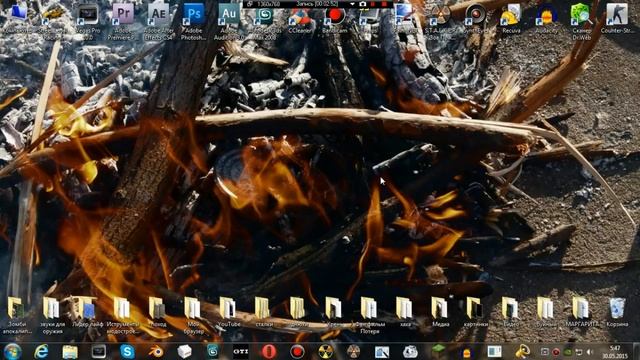The width and height of the screenshot is (640, 360).
Task: Click the red tray recording indicator
Action: 556,352
